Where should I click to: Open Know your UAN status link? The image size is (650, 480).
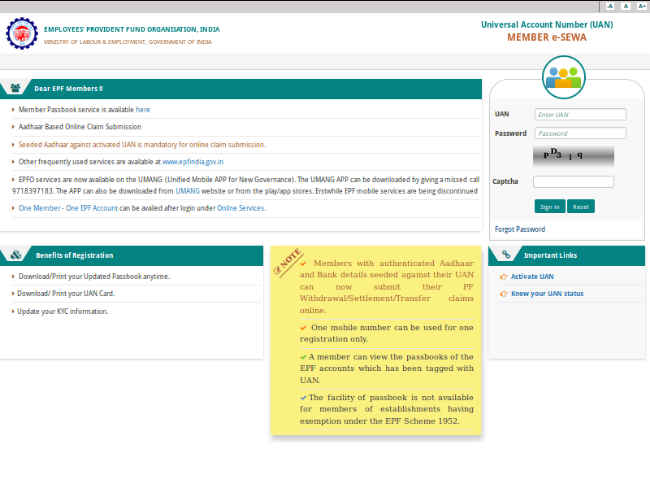click(546, 293)
